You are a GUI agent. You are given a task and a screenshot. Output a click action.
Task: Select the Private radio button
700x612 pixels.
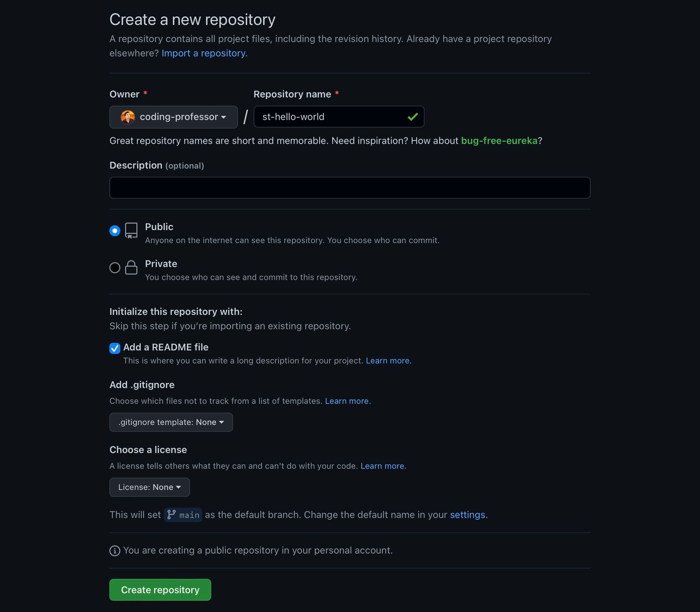[115, 268]
